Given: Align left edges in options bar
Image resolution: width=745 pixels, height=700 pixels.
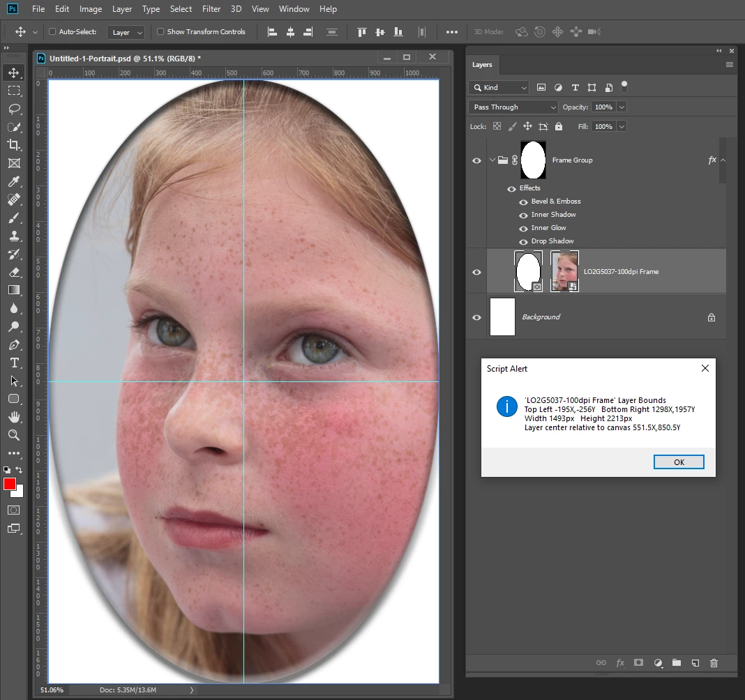Looking at the screenshot, I should coord(272,32).
